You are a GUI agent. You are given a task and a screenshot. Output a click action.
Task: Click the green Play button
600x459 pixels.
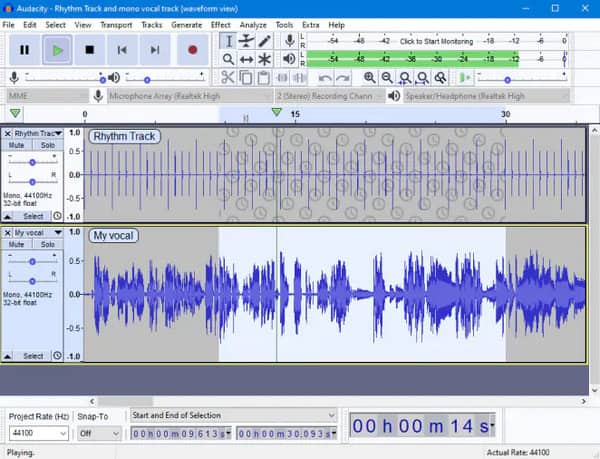coord(57,50)
